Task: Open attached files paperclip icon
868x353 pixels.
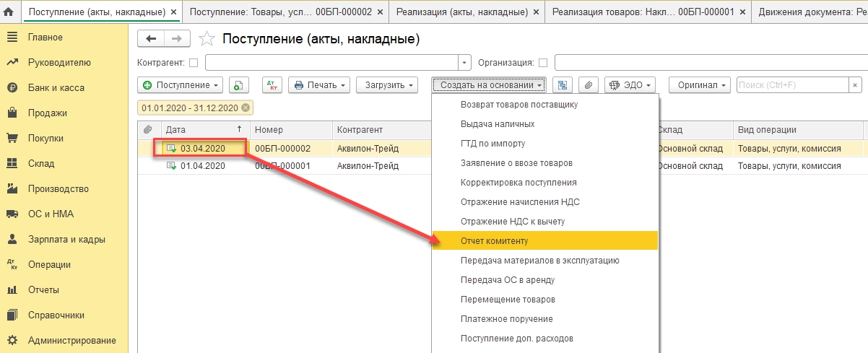Action: coord(589,85)
